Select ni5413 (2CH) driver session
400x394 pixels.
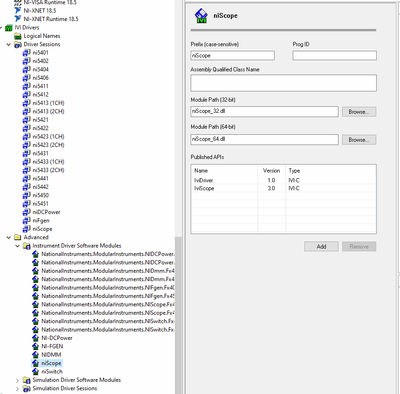pyautogui.click(x=48, y=111)
